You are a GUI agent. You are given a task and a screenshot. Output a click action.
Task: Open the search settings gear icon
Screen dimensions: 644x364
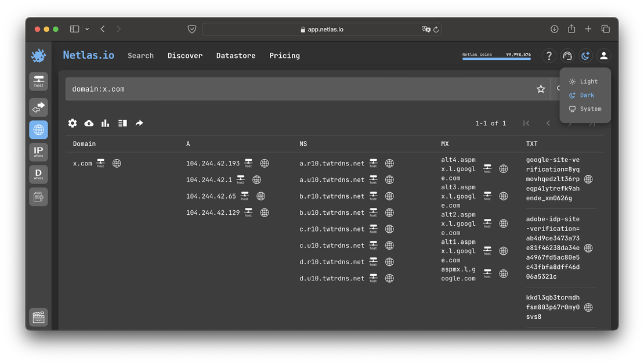pos(72,123)
